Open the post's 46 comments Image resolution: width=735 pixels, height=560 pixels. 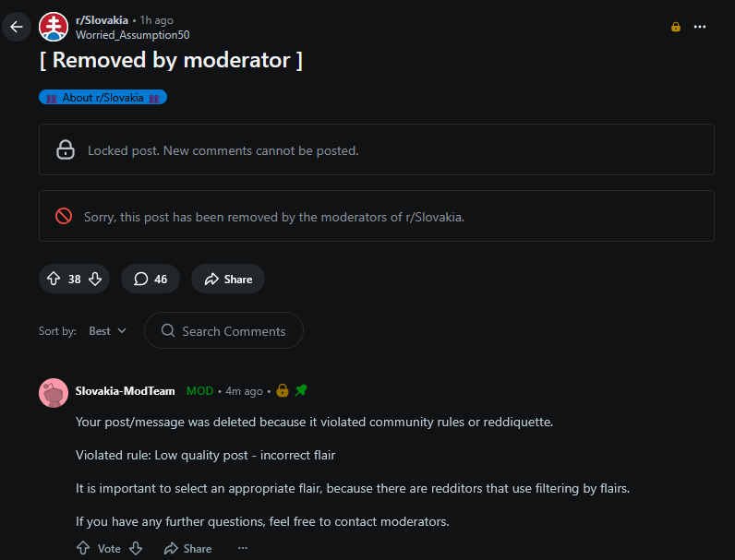pos(151,279)
